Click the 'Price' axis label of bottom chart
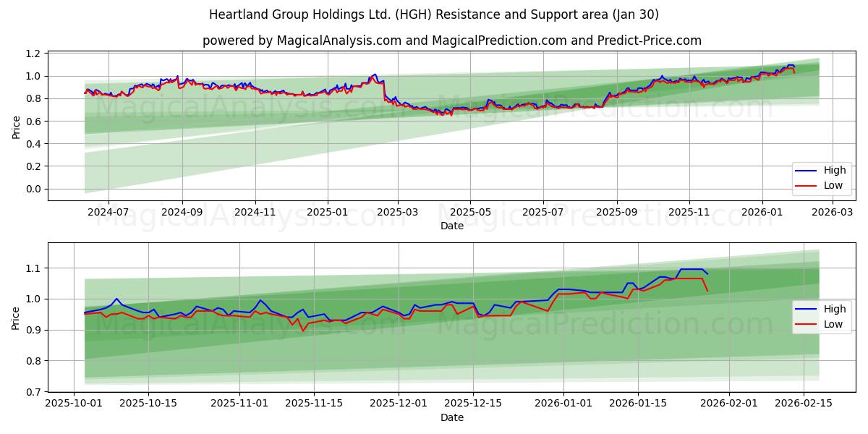 [x=16, y=318]
